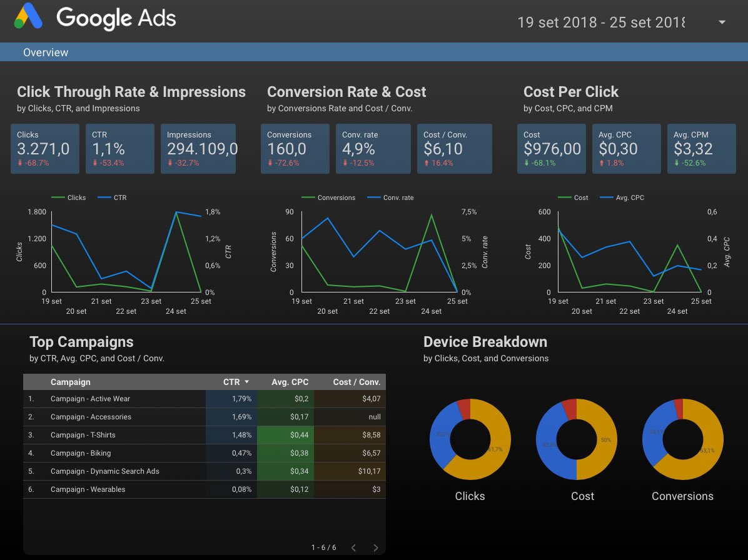This screenshot has width=748, height=560.
Task: Toggle Conv. rate legend in middle chart
Action: [x=390, y=197]
